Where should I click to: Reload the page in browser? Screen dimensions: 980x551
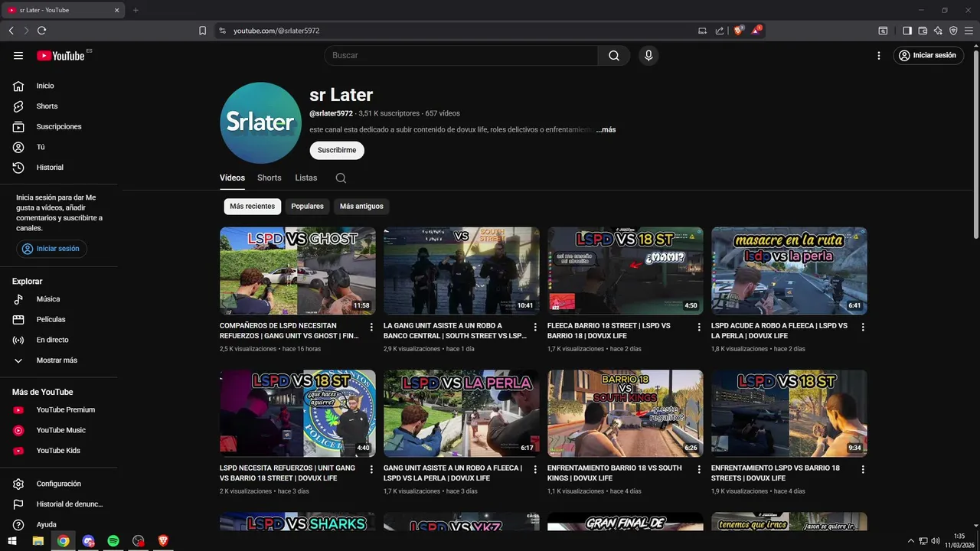[41, 31]
